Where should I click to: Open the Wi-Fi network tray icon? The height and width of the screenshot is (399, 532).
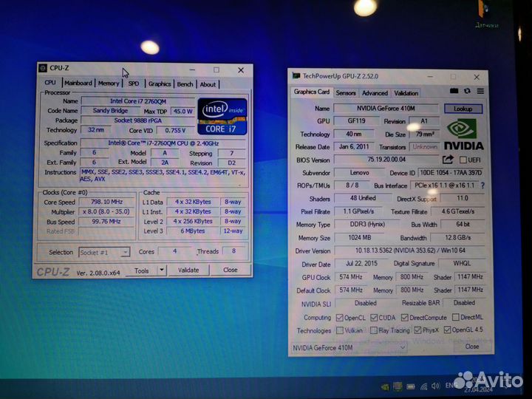point(424,386)
